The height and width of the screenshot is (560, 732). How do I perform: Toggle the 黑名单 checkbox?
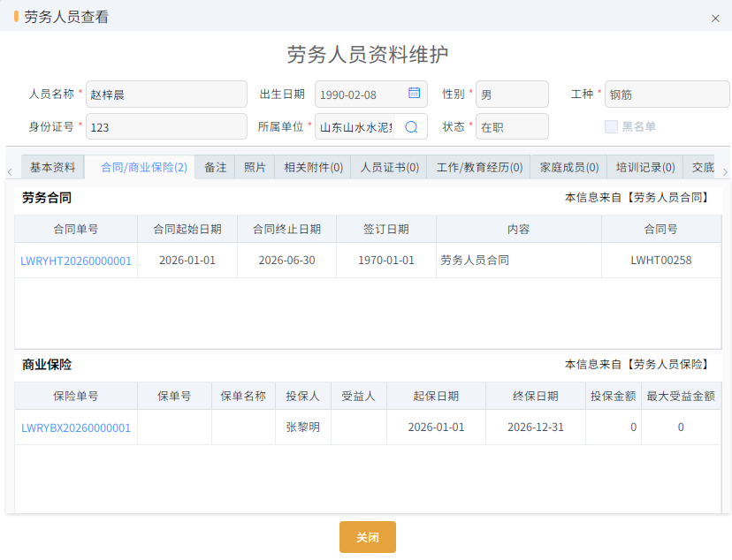(611, 126)
